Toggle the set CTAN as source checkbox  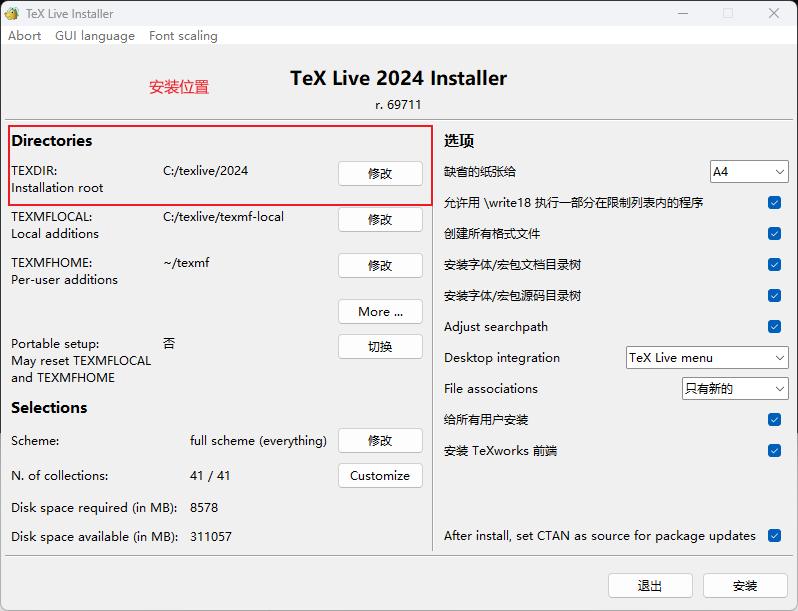tap(774, 536)
